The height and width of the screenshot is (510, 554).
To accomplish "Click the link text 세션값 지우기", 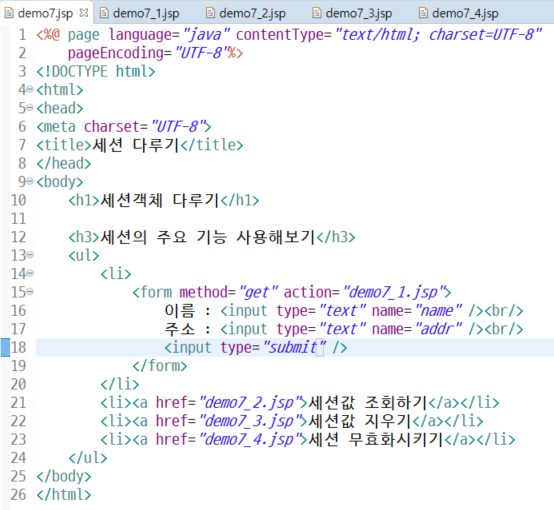I will pyautogui.click(x=360, y=421).
